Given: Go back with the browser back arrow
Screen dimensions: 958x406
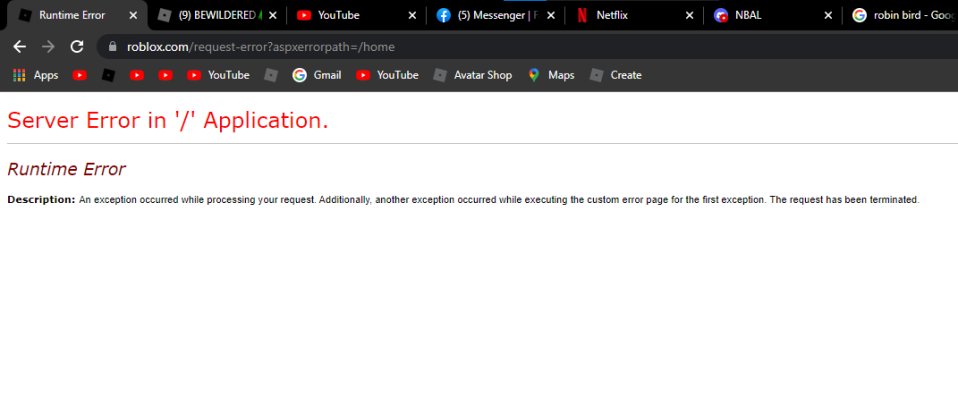Looking at the screenshot, I should (x=20, y=46).
